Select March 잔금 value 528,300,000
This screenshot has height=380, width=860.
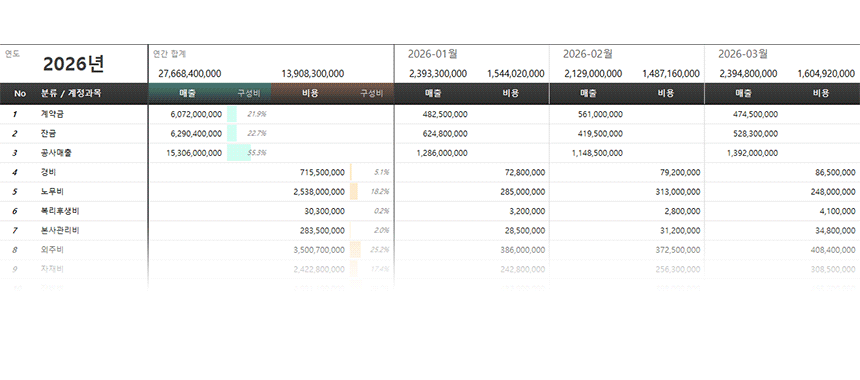(755, 133)
